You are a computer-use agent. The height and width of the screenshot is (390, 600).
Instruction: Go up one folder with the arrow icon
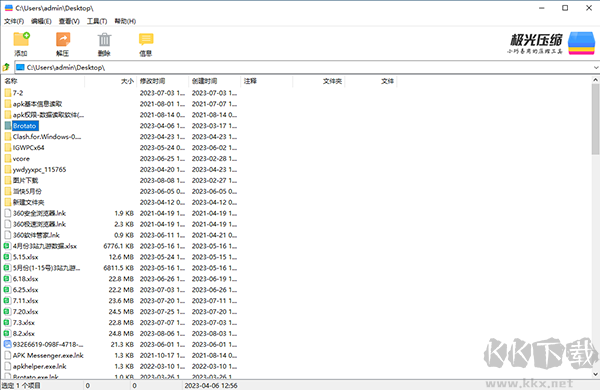click(6, 67)
